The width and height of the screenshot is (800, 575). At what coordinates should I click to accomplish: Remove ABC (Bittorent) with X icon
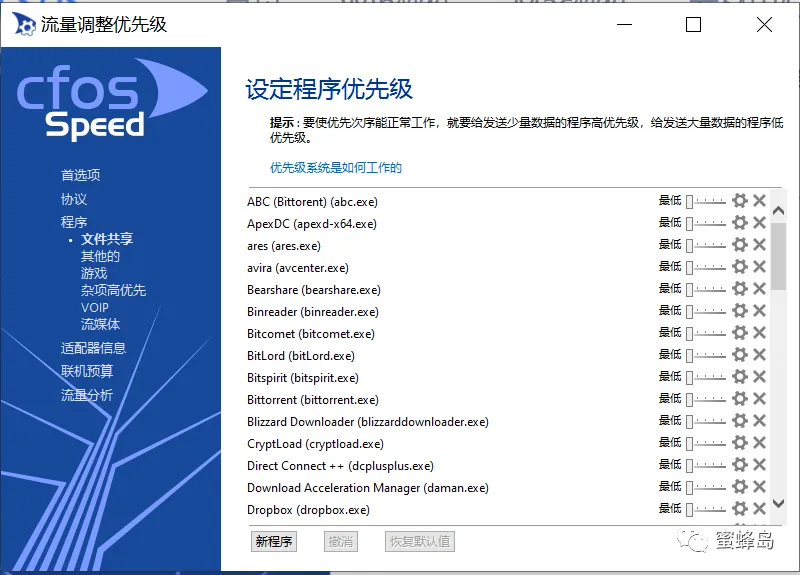point(759,201)
